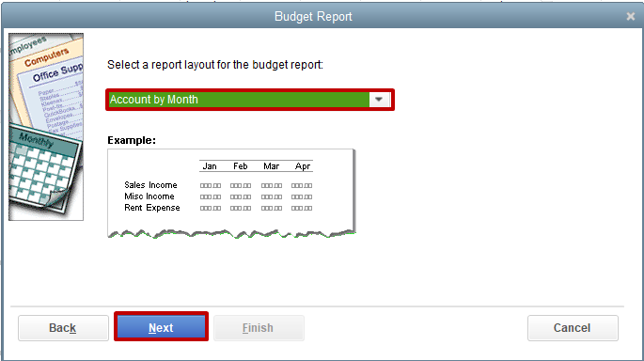The width and height of the screenshot is (644, 361).
Task: Close the Budget Report dialog
Action: [x=631, y=16]
